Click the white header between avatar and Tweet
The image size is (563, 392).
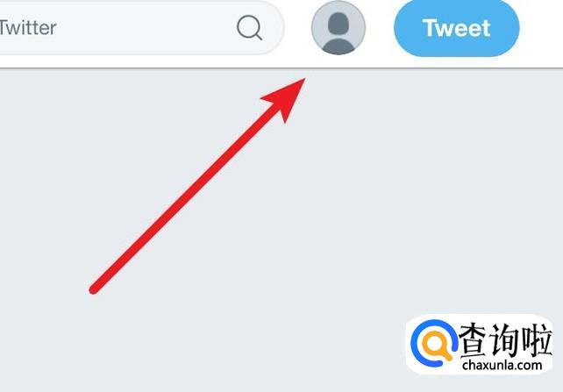click(380, 29)
